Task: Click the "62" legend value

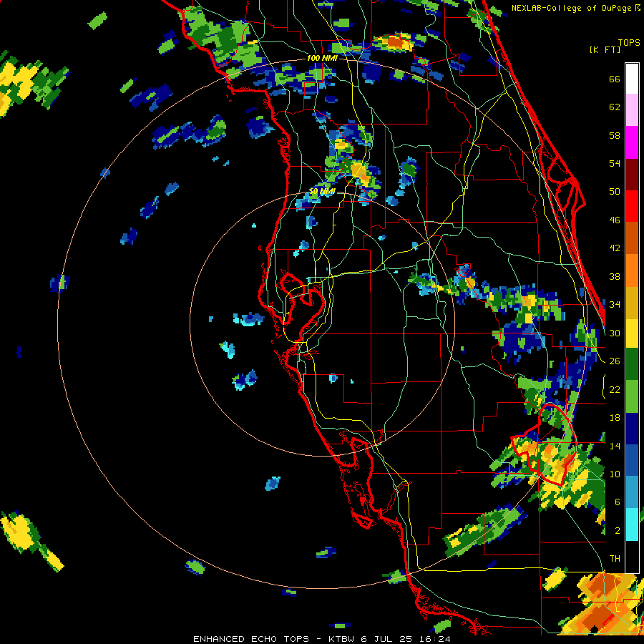Action: coord(615,107)
